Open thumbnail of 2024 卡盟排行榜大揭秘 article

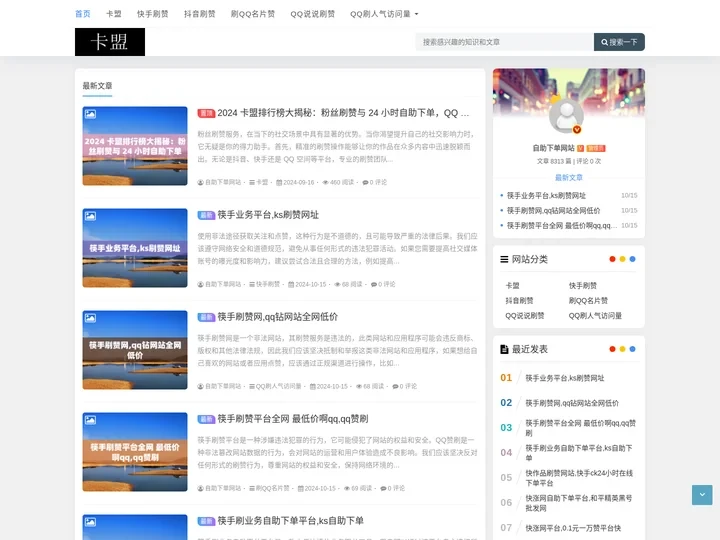tap(135, 146)
